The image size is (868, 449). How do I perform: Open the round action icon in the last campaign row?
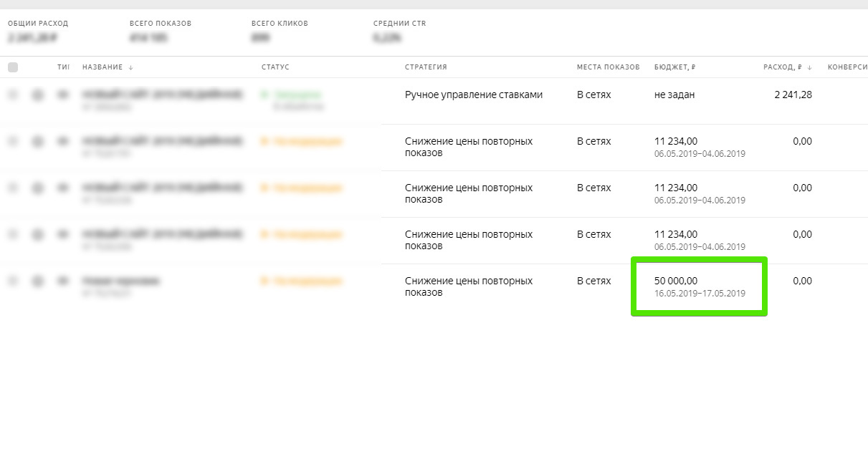[x=38, y=281]
